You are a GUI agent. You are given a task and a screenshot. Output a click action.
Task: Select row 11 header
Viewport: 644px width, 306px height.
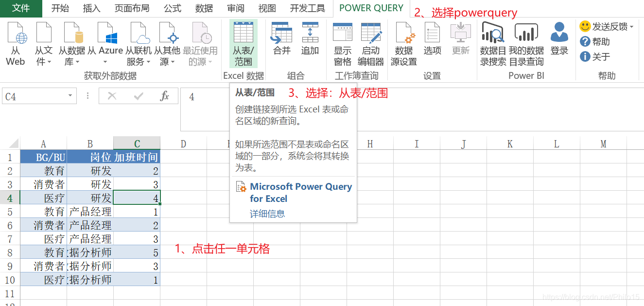point(10,293)
